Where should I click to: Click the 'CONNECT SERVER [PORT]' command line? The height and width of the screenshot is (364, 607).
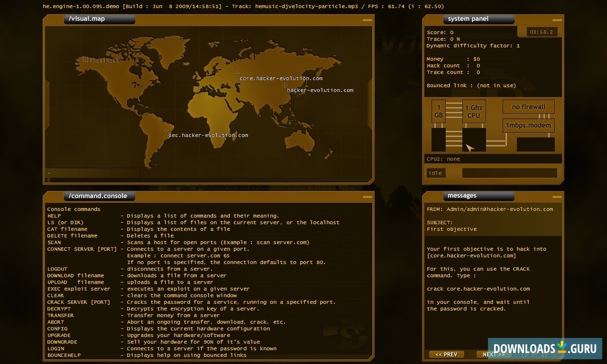click(x=148, y=249)
